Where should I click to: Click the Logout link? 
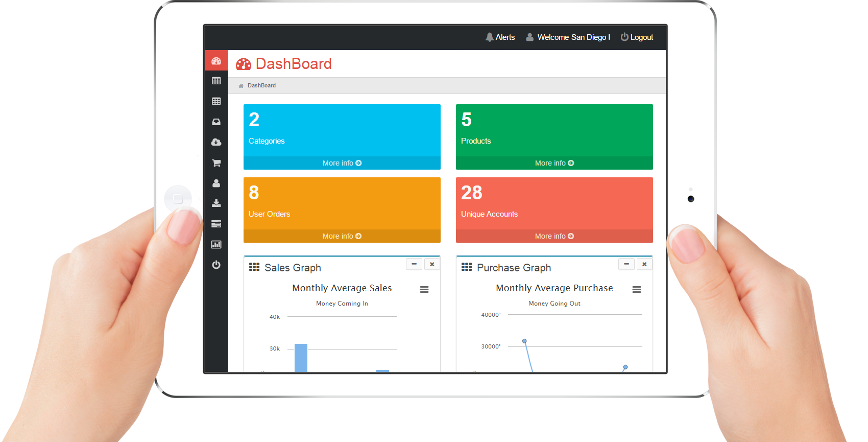click(642, 37)
